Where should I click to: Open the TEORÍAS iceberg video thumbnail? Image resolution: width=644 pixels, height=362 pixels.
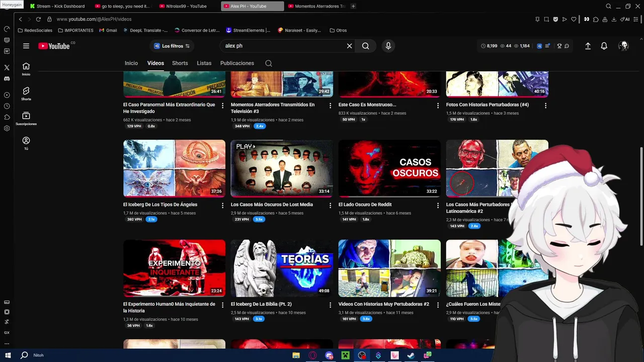(x=282, y=268)
